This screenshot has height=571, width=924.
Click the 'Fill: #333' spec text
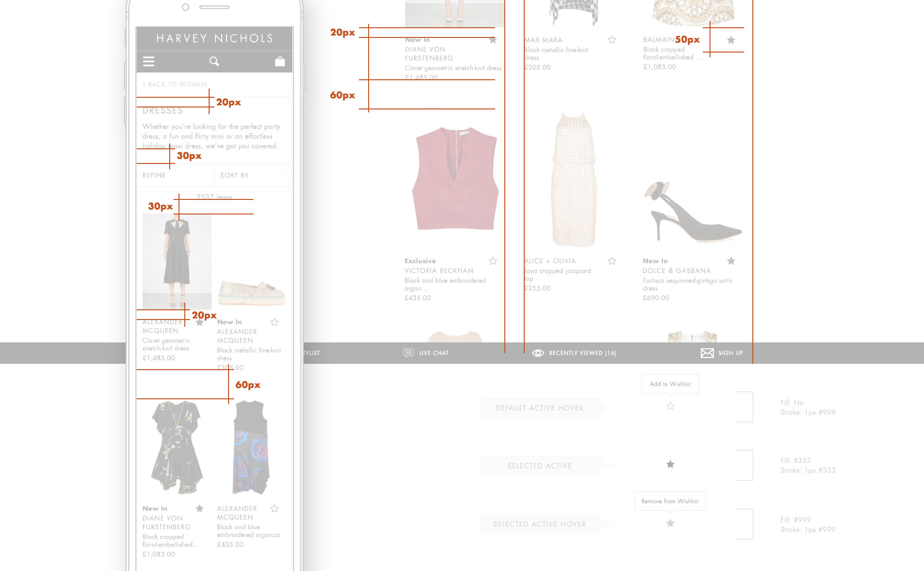click(796, 460)
